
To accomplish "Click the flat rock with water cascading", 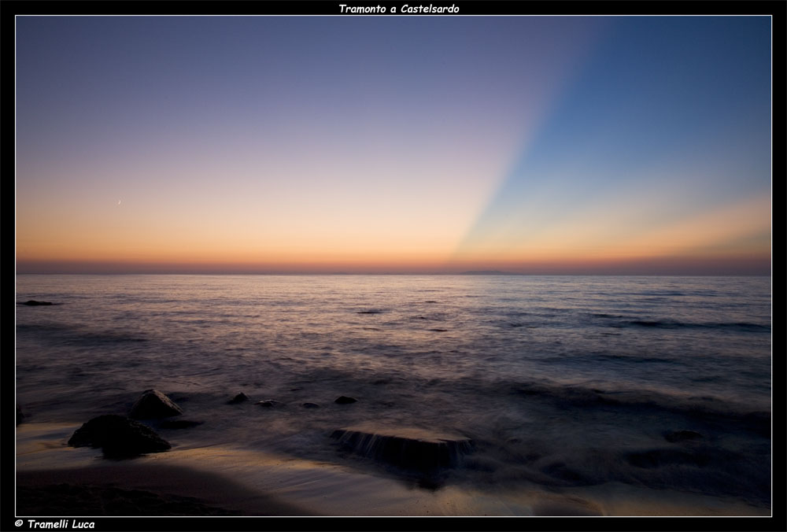I will pos(401,444).
